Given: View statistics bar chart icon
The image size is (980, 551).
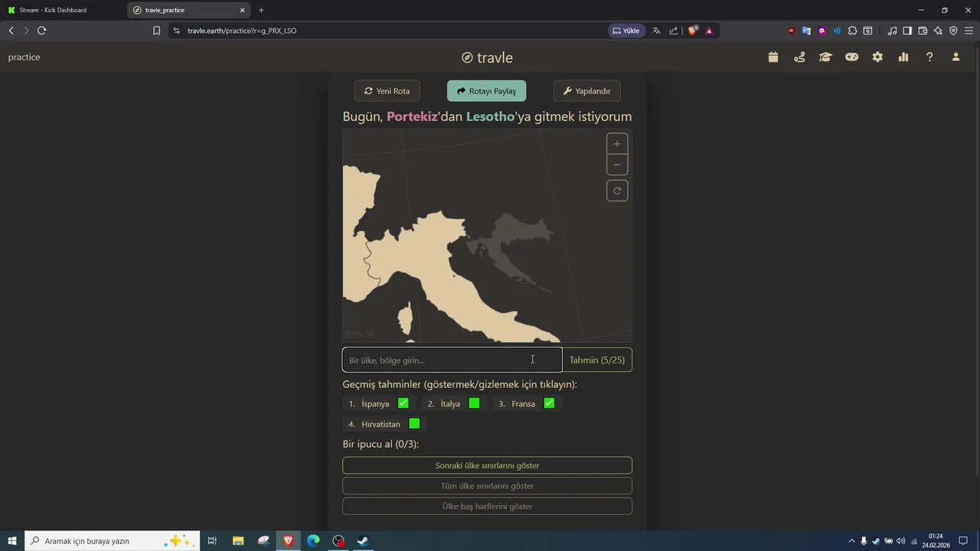Looking at the screenshot, I should 903,57.
